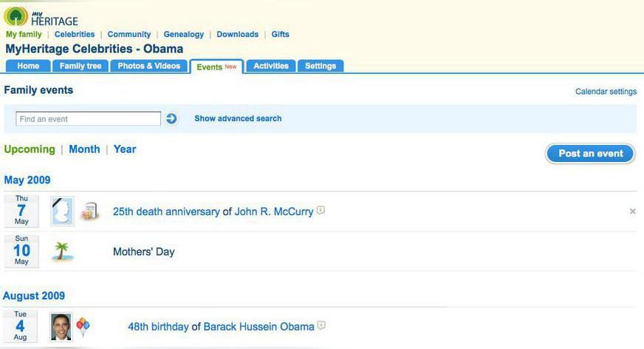
Task: Select the Events tab
Action: coord(216,67)
